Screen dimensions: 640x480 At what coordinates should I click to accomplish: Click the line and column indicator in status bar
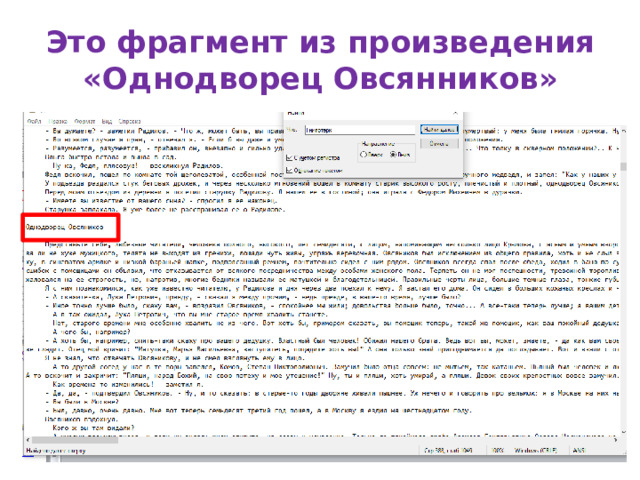(448, 451)
